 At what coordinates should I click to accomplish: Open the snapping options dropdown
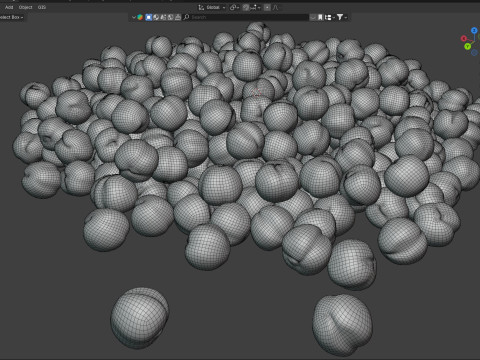tap(256, 7)
